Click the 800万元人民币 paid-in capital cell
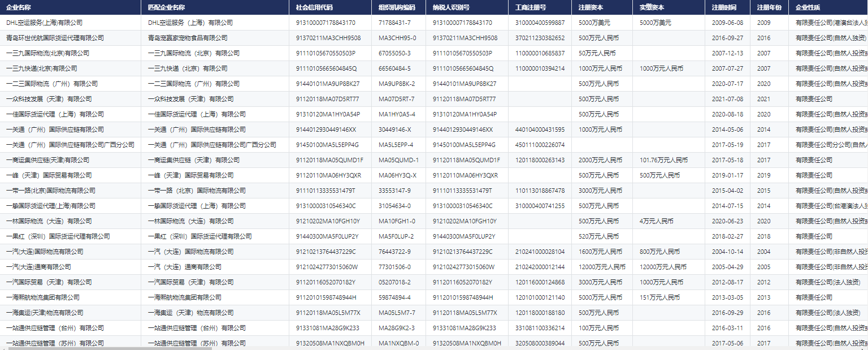868x350 pixels. [x=659, y=252]
